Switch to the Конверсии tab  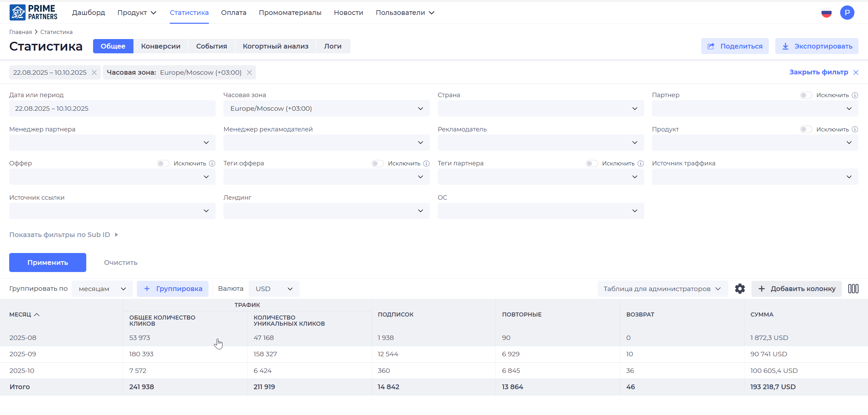click(161, 46)
